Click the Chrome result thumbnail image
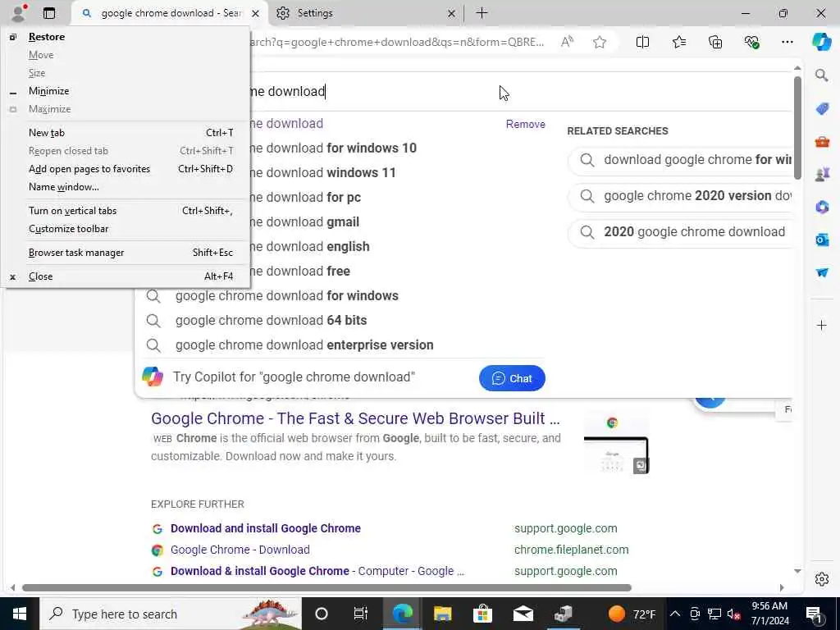Viewport: 840px width, 630px height. click(x=616, y=442)
